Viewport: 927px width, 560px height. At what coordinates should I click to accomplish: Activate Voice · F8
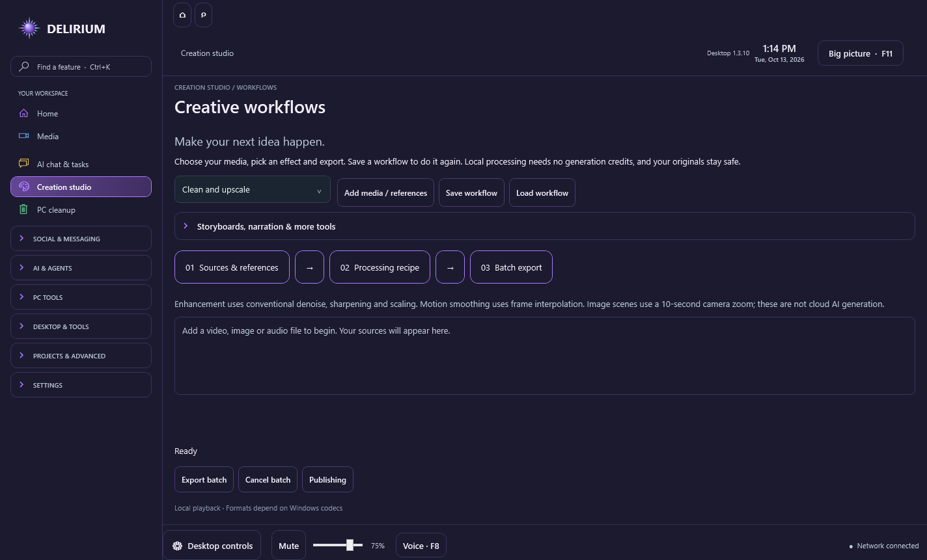(x=421, y=546)
